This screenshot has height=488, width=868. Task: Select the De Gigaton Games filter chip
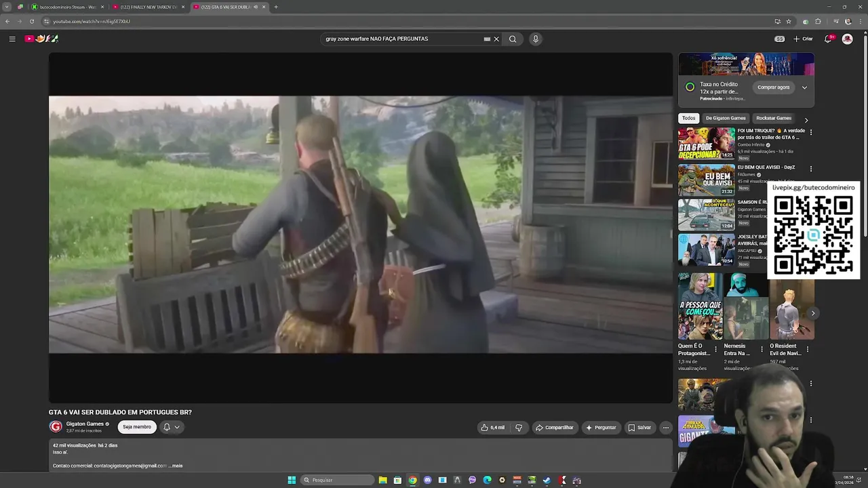726,118
